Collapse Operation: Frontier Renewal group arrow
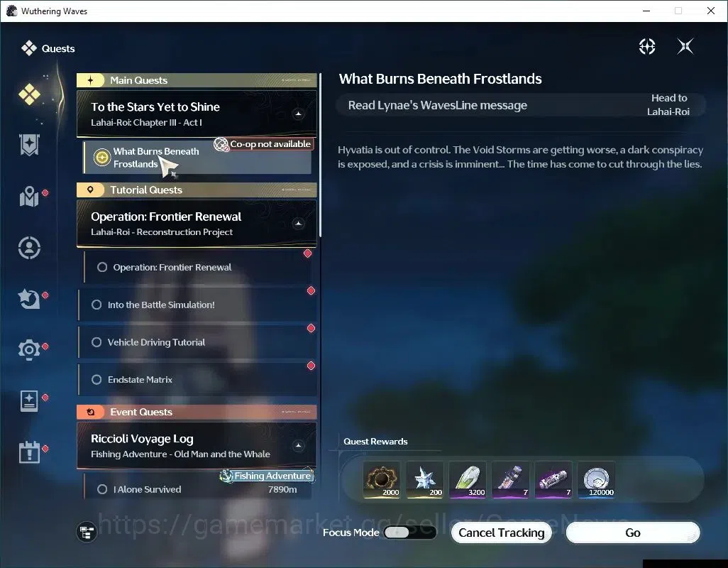Viewport: 728px width, 568px height. pos(298,224)
